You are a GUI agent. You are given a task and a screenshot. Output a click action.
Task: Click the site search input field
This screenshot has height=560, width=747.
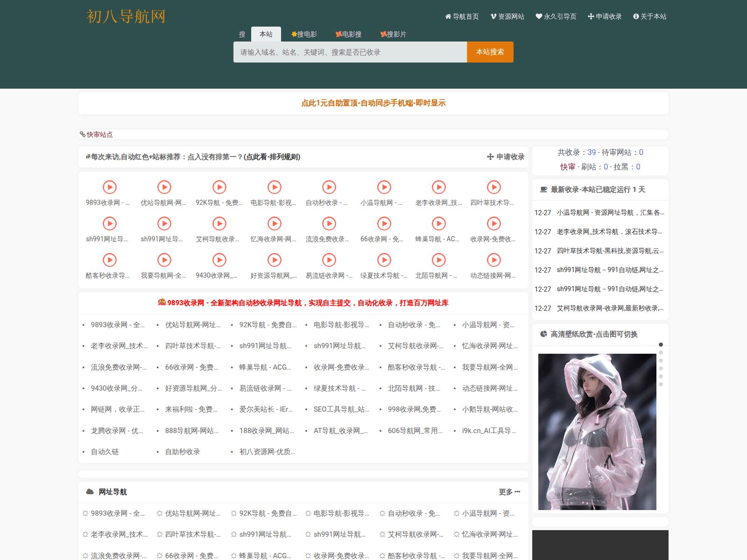click(350, 52)
